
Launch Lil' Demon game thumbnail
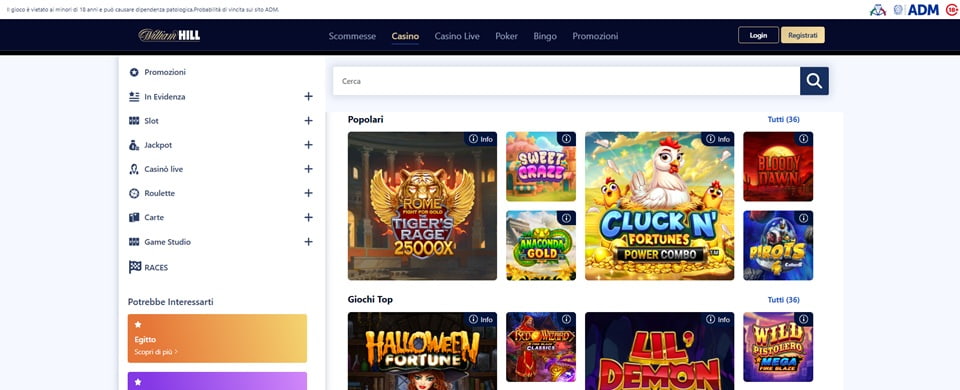coord(659,351)
